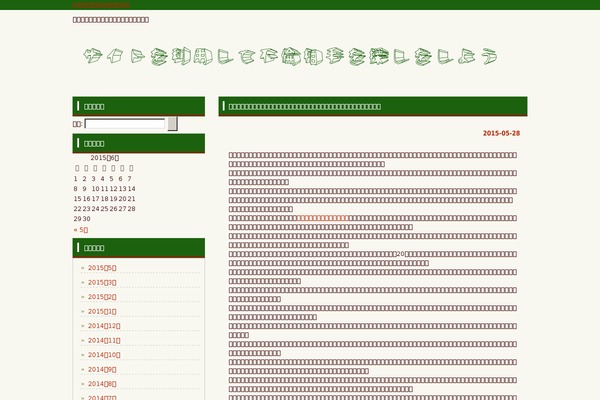Click calendar day 30
Screen dimensions: 600x400
click(86, 219)
